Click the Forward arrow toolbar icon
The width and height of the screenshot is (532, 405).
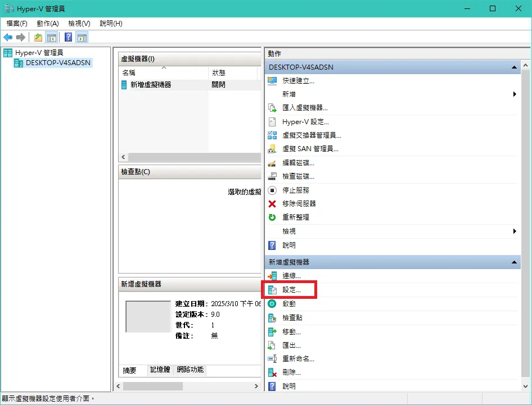point(21,37)
